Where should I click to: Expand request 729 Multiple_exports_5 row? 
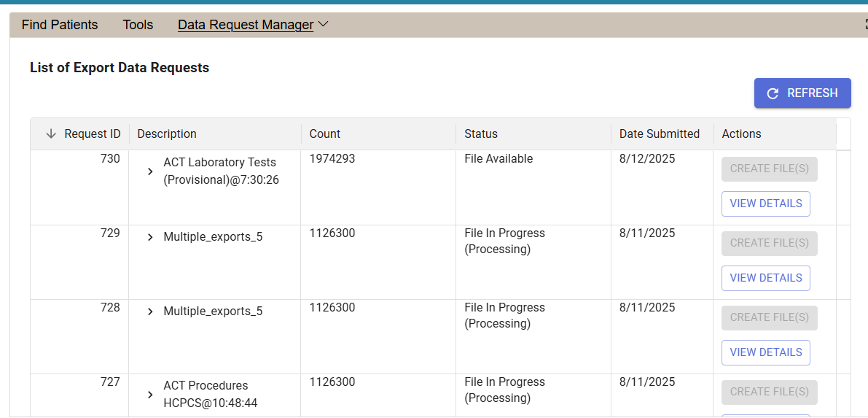tap(150, 237)
